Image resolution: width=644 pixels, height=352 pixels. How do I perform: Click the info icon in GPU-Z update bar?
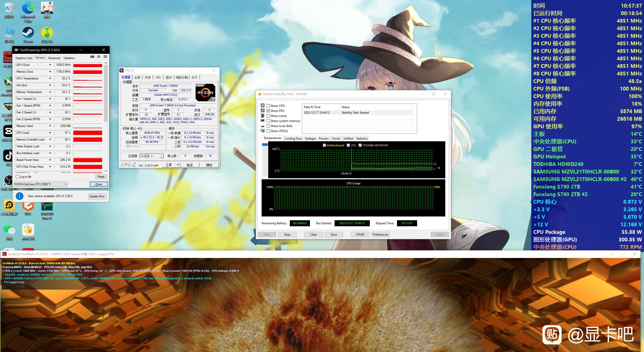pyautogui.click(x=20, y=196)
